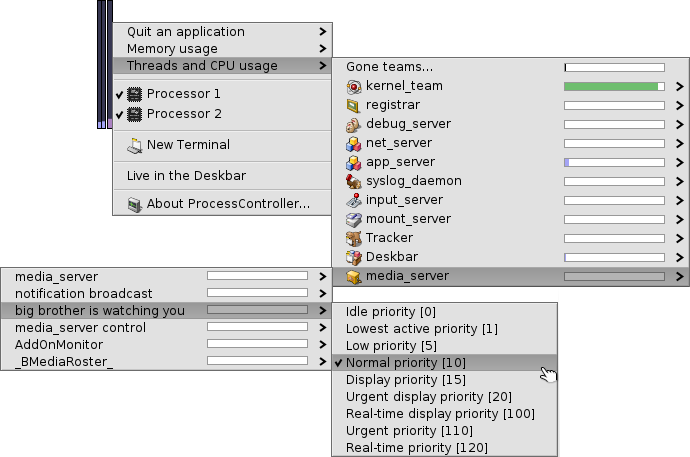Set Real-time display priority [100]
The height and width of the screenshot is (457, 690).
coord(444,413)
